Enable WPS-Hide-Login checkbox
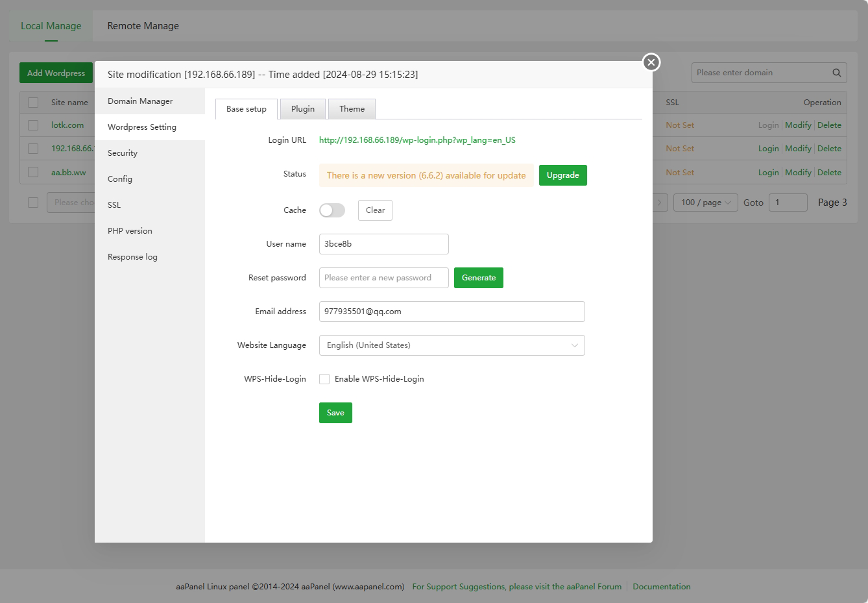The height and width of the screenshot is (603, 868). pos(324,379)
